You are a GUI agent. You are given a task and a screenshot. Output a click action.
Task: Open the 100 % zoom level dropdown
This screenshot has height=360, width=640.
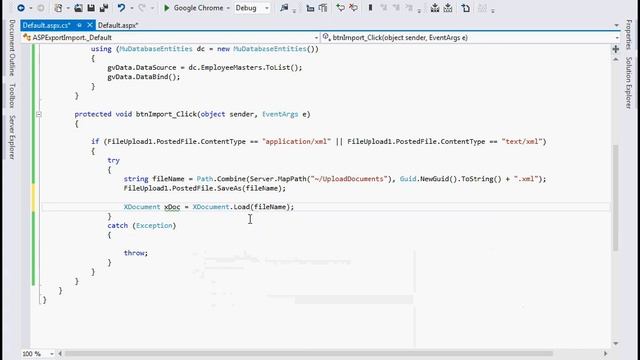pyautogui.click(x=52, y=353)
